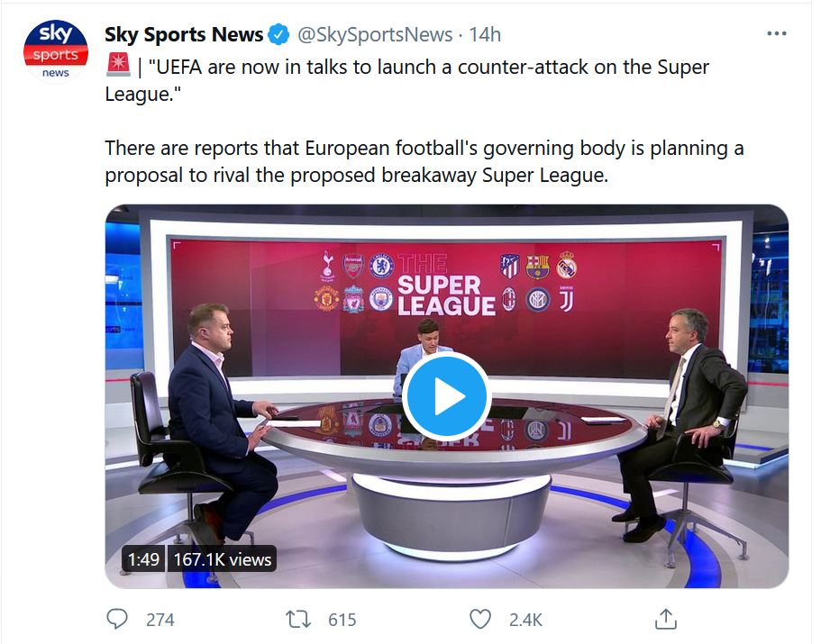Click the upload arrow icon at bottom right
821x644 pixels.
[x=667, y=619]
